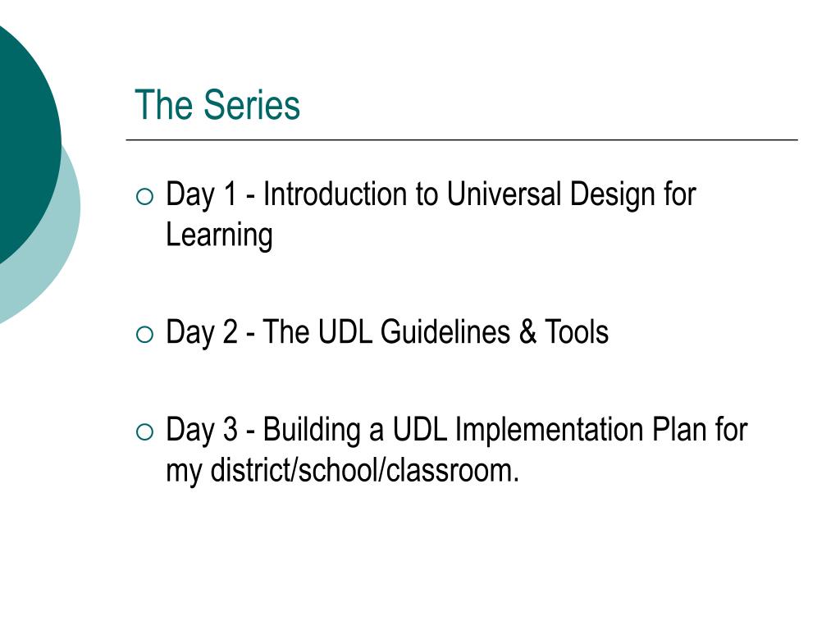Click the text district/school/classroom

click(x=364, y=470)
